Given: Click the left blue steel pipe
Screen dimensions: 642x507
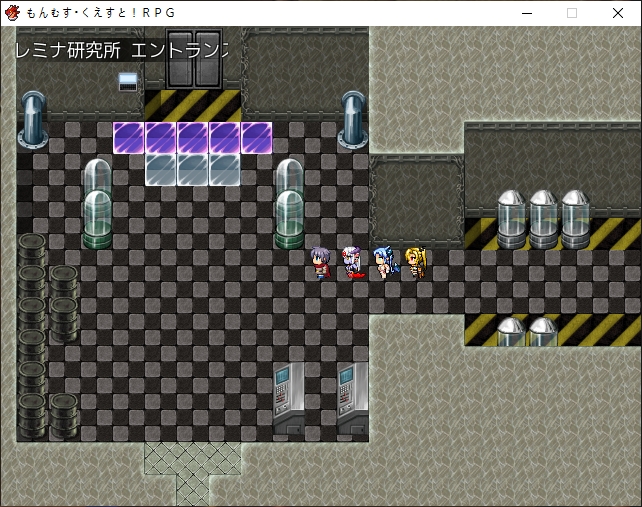Looking at the screenshot, I should (33, 120).
